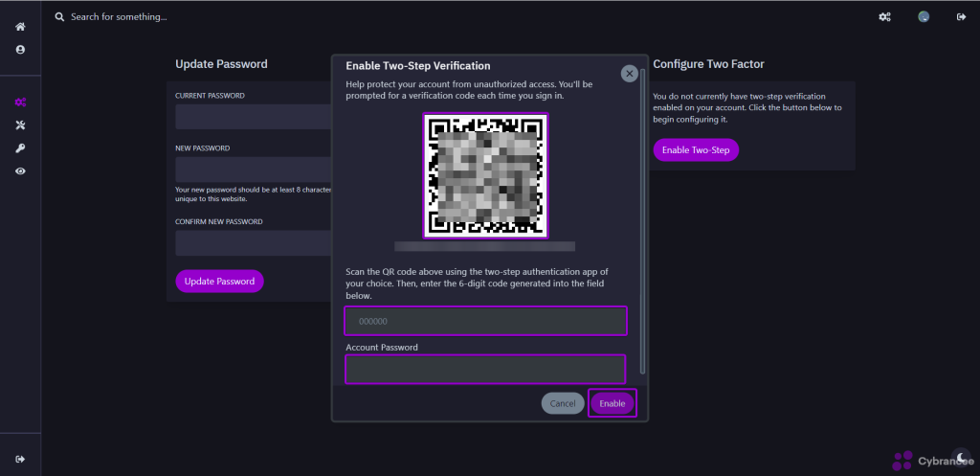
Task: Click the logout icon in top bar
Action: (961, 17)
